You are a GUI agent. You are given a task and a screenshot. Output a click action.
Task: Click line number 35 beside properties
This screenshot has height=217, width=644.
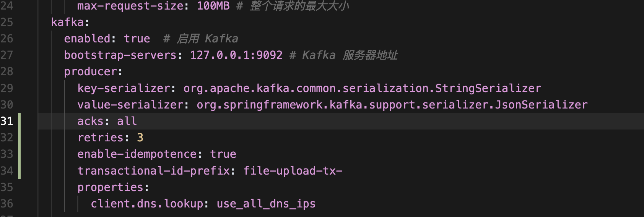[7, 187]
